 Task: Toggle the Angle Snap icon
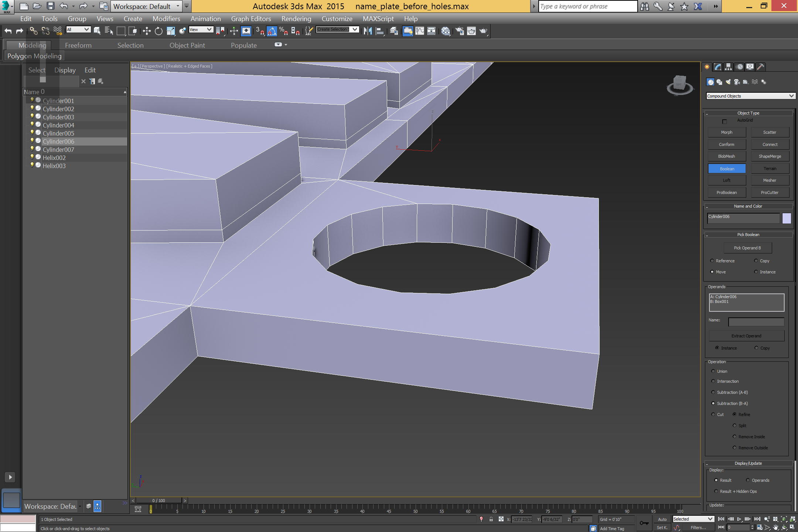click(x=272, y=31)
